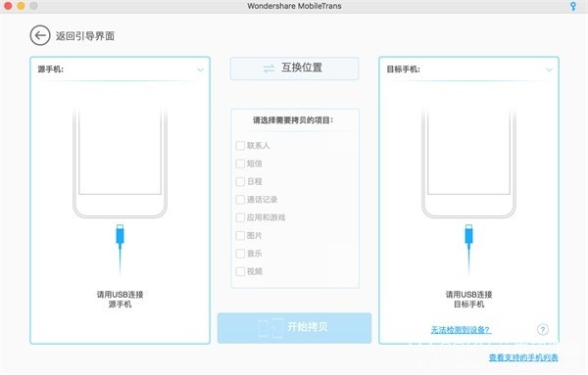Open the 查看支持的手机列表 link
The width and height of the screenshot is (588, 375).
pyautogui.click(x=523, y=357)
